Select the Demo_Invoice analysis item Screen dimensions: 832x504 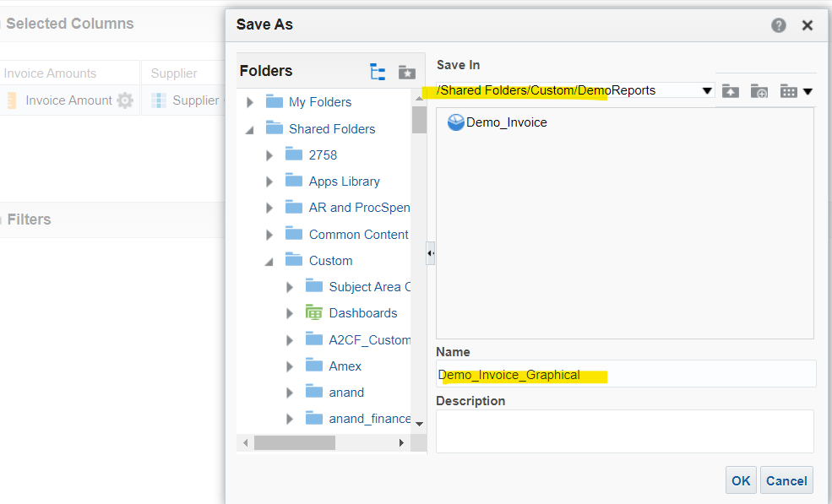tap(498, 122)
